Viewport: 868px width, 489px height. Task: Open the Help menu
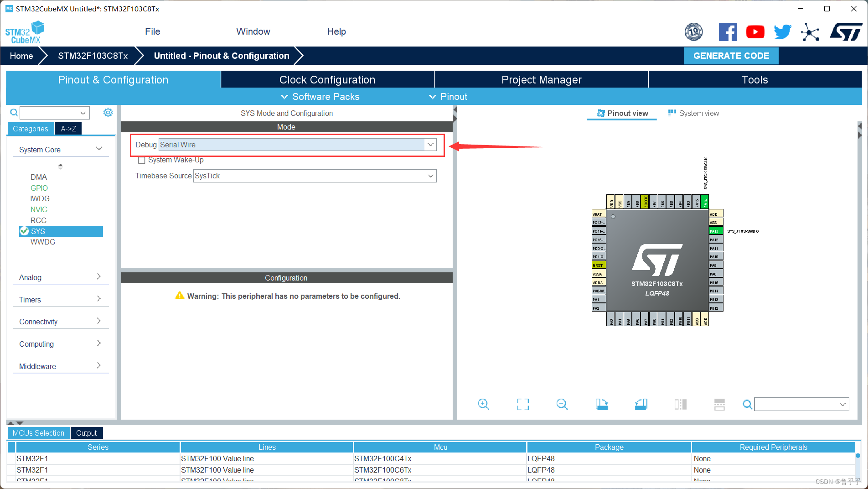coord(336,31)
